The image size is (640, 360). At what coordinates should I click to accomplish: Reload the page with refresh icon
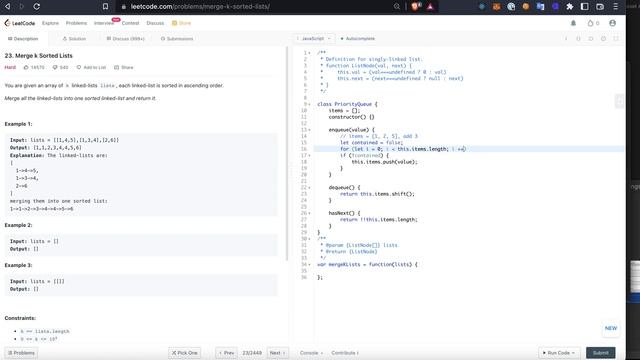[x=36, y=7]
